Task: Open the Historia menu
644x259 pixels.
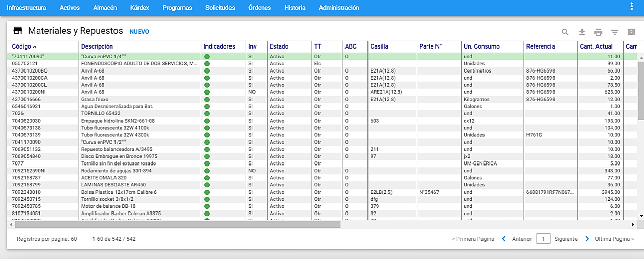Action: [295, 8]
